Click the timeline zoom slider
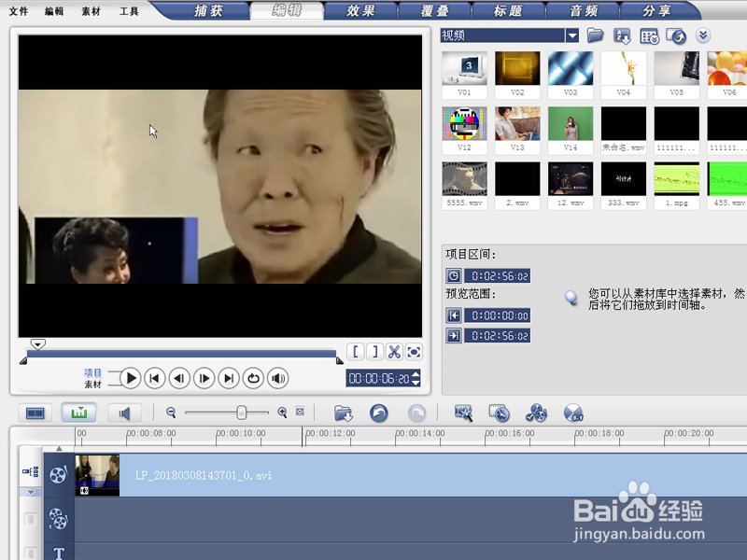747x560 pixels. [x=242, y=413]
